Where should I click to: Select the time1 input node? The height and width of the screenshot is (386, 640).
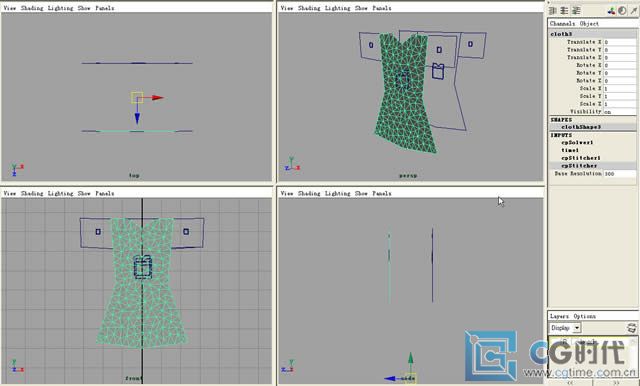tap(570, 151)
